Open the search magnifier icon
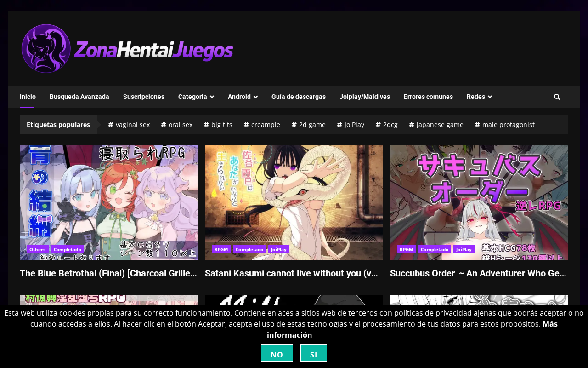The height and width of the screenshot is (368, 588). point(557,97)
